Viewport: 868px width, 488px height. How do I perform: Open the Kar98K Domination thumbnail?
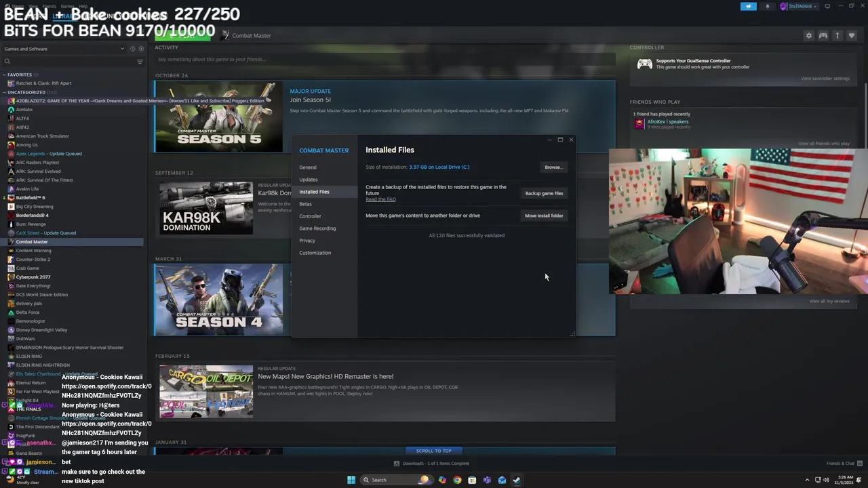pos(206,208)
